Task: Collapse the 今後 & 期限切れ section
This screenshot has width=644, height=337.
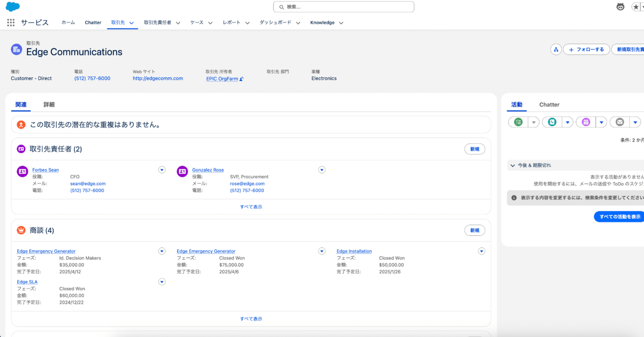Action: [514, 164]
